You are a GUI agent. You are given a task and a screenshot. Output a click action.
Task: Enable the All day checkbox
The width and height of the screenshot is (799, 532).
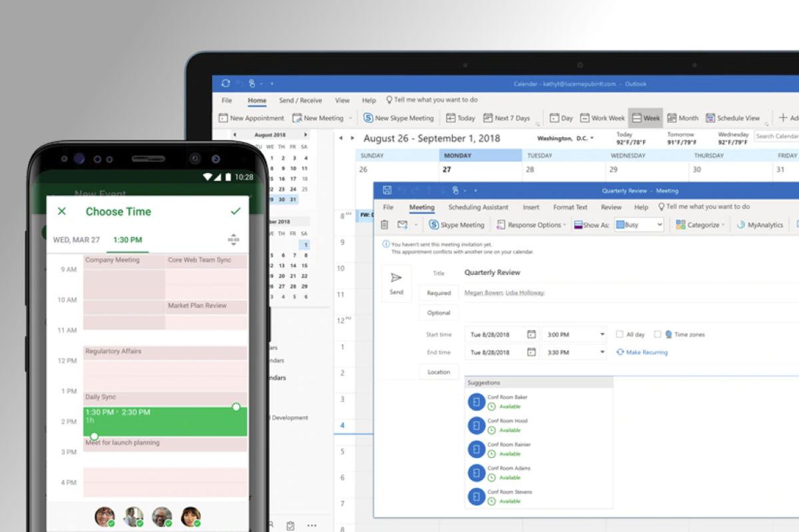[x=619, y=334]
